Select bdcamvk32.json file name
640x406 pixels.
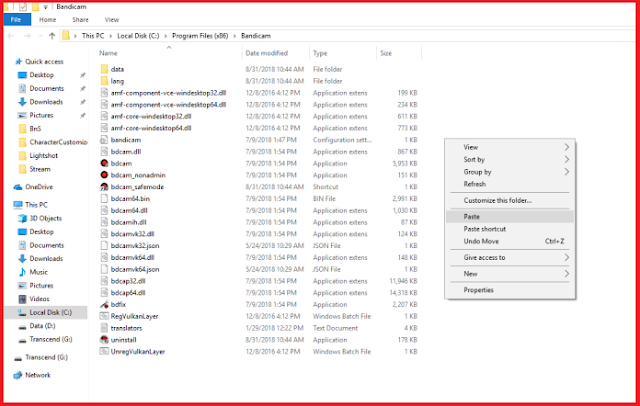pyautogui.click(x=135, y=246)
